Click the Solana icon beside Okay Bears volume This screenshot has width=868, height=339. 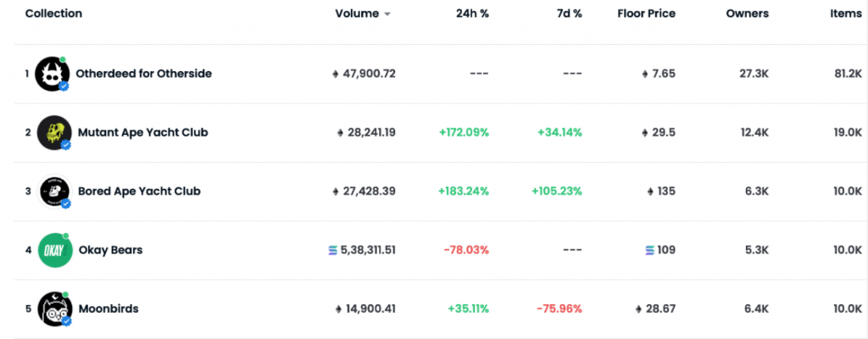point(332,250)
